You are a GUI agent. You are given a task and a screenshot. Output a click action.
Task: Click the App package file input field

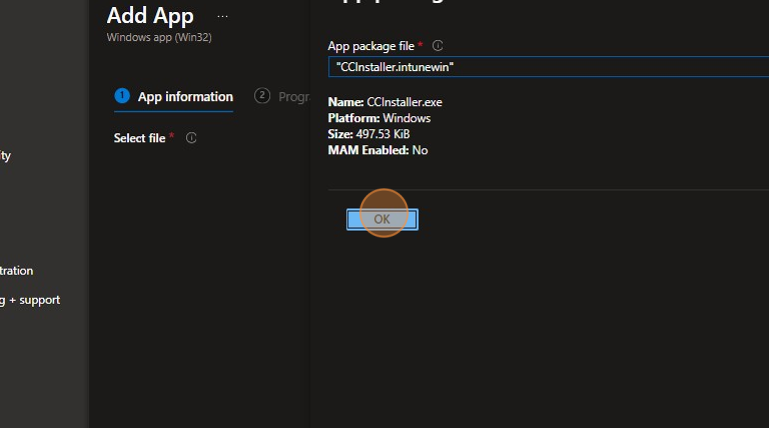click(548, 67)
